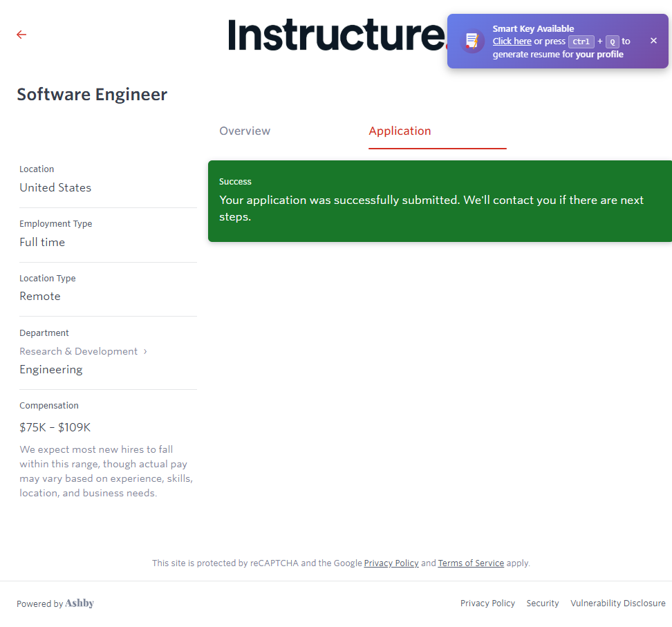Click the Q key badge in popup

(612, 41)
